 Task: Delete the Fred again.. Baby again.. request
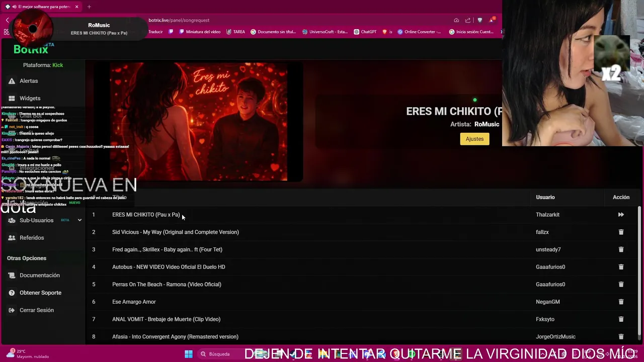621,249
